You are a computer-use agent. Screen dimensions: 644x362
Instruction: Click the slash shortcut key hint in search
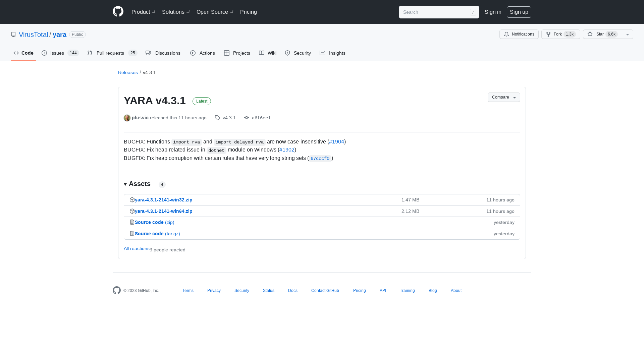(x=473, y=12)
